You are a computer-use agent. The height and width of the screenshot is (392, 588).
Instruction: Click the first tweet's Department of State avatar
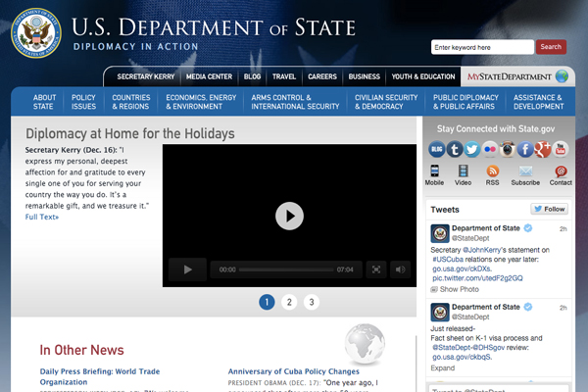click(440, 233)
